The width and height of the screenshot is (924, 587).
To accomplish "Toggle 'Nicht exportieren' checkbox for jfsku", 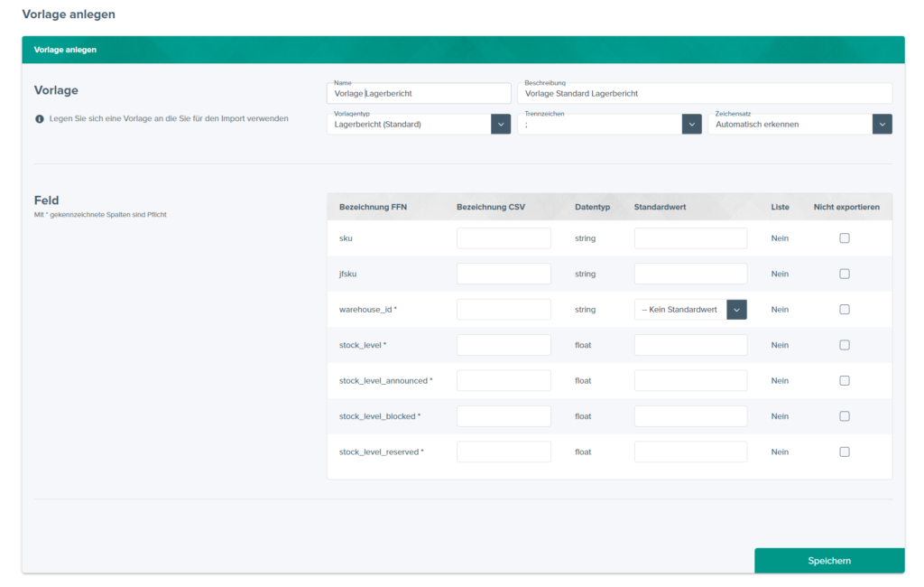I will coord(845,274).
